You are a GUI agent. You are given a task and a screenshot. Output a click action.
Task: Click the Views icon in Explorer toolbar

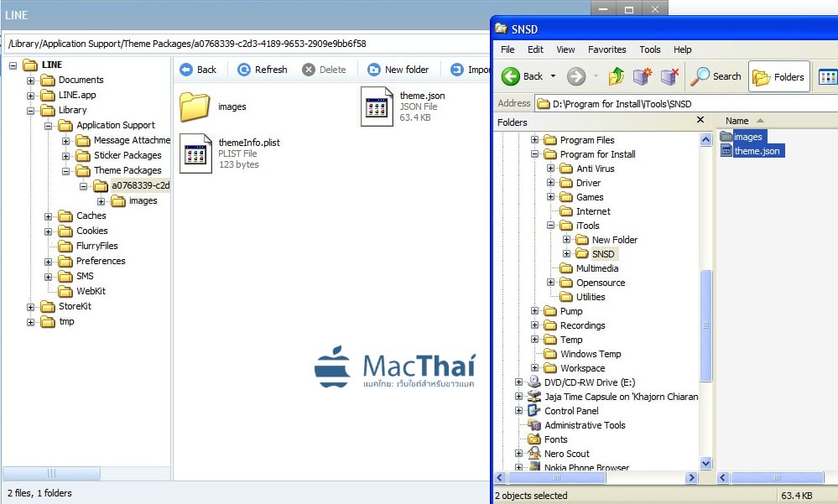coord(827,76)
